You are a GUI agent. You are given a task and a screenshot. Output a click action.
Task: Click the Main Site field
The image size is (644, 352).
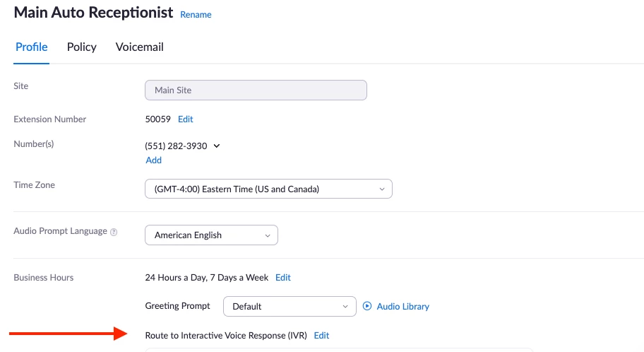(x=256, y=90)
